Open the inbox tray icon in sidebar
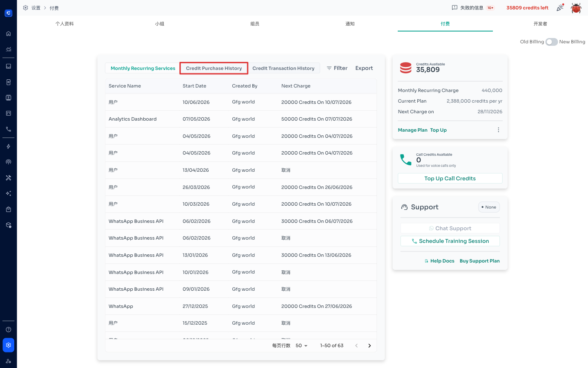Viewport: 588px width, 368px height. [8, 66]
